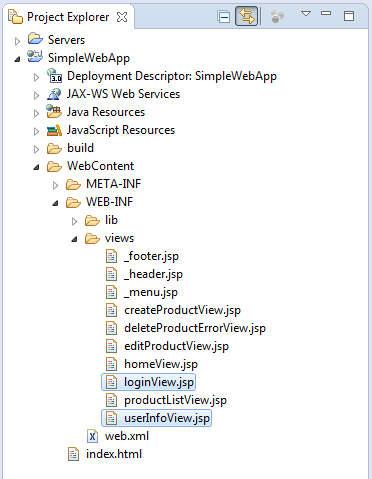Expand the Servers folder node
Screen dimensions: 372x479
[17, 41]
